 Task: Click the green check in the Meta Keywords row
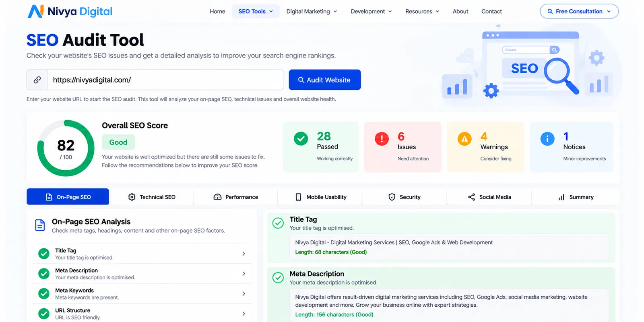coord(43,294)
